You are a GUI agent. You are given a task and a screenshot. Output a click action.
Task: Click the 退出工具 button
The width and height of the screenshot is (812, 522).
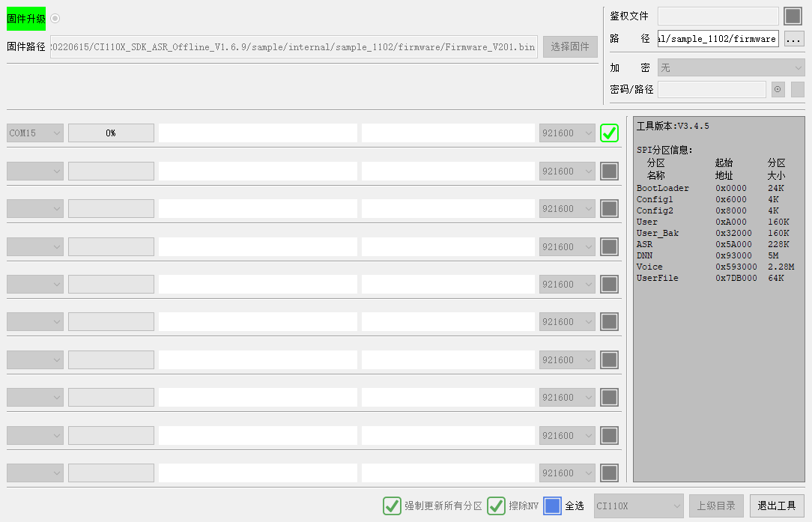point(777,506)
